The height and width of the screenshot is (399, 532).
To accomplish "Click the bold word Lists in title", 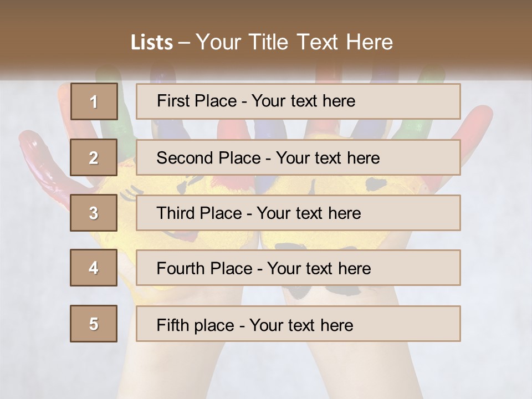I will 151,43.
